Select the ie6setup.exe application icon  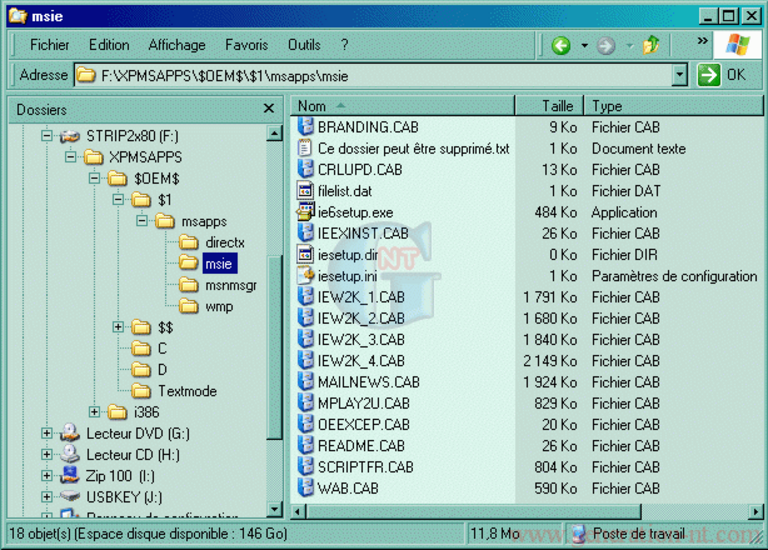pos(306,212)
